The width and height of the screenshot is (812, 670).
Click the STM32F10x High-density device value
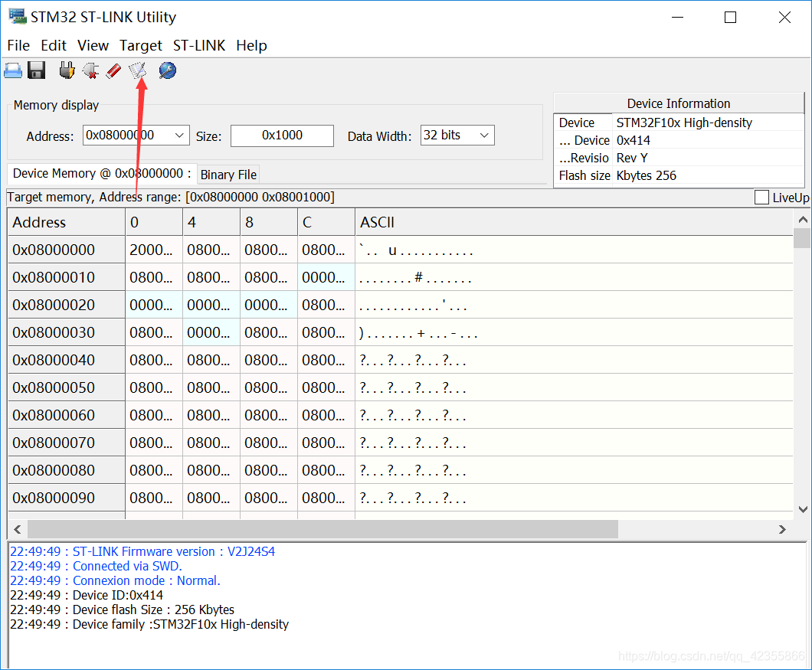click(x=684, y=123)
